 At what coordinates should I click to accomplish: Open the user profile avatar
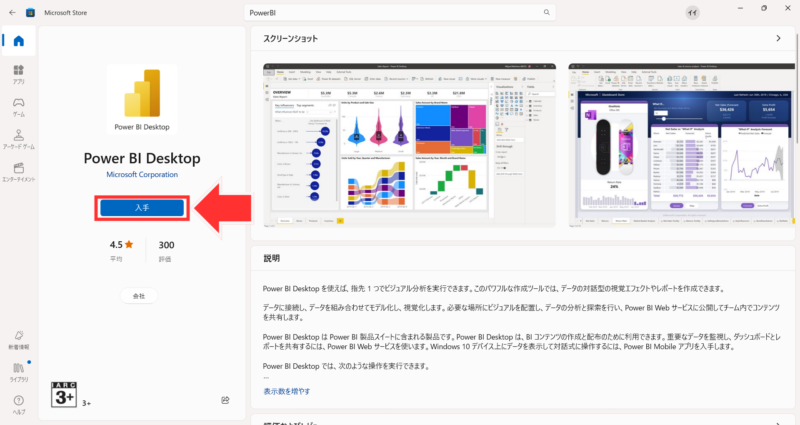tap(692, 13)
